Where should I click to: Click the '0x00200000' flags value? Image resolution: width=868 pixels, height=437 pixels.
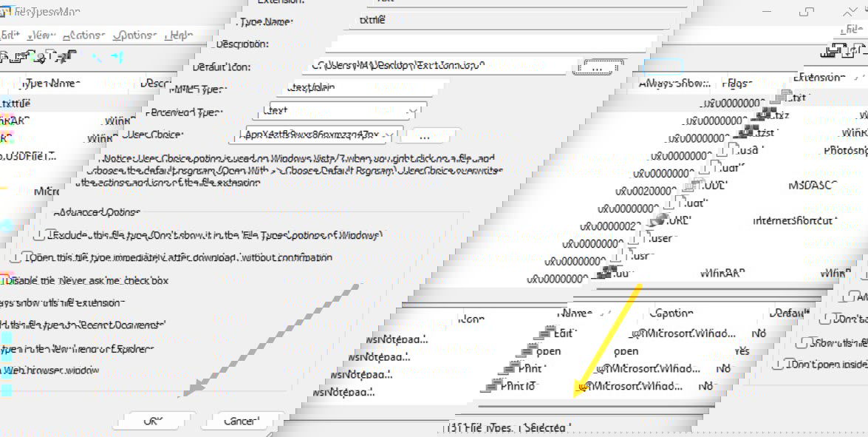click(x=646, y=191)
